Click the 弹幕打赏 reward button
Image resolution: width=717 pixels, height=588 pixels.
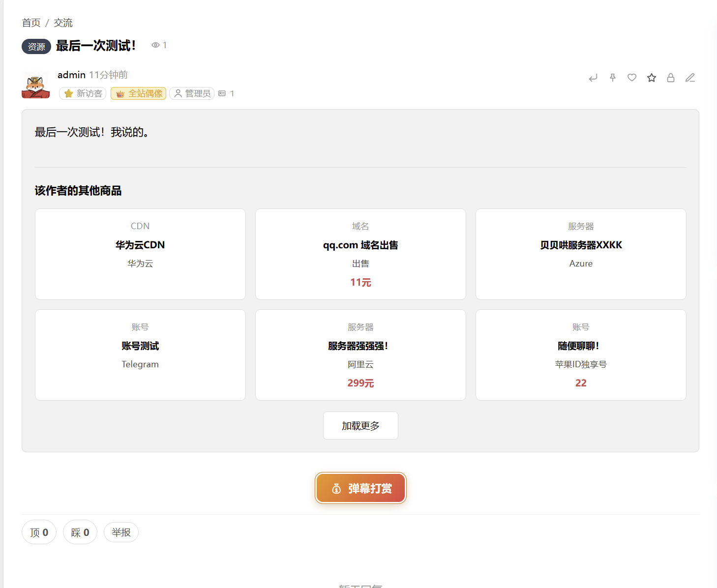click(360, 488)
